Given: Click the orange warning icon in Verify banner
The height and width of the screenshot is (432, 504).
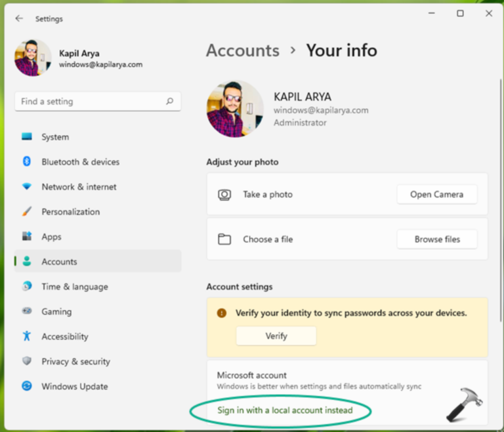Looking at the screenshot, I should click(x=221, y=313).
